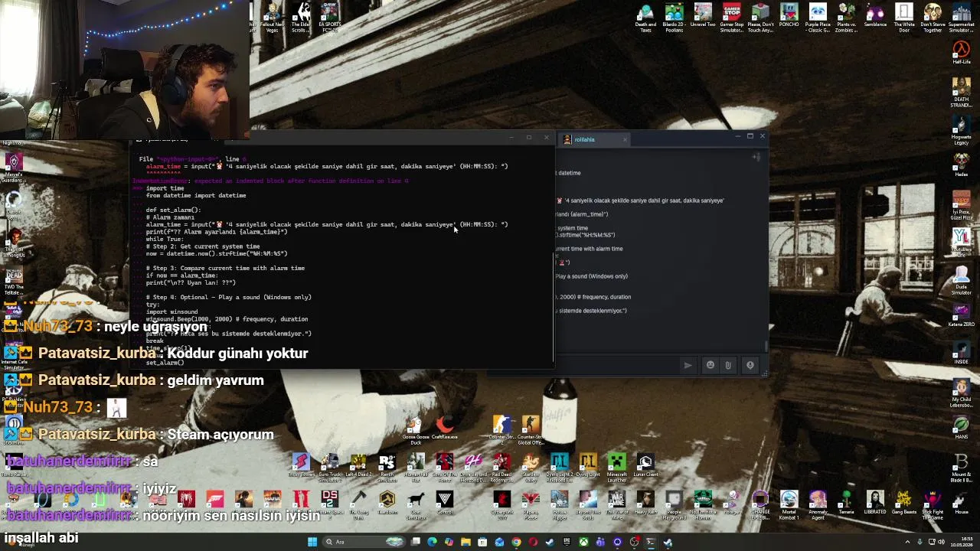Select the LIBERATED desktop icon
The width and height of the screenshot is (980, 551).
875,503
